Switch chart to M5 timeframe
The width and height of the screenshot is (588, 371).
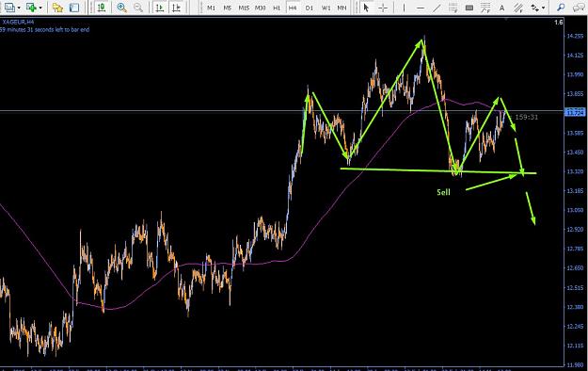[228, 8]
